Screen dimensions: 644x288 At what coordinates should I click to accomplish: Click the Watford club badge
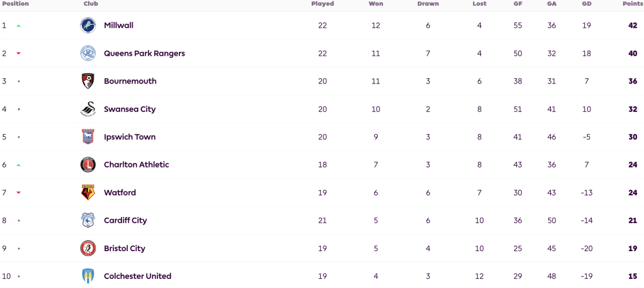[x=88, y=192]
